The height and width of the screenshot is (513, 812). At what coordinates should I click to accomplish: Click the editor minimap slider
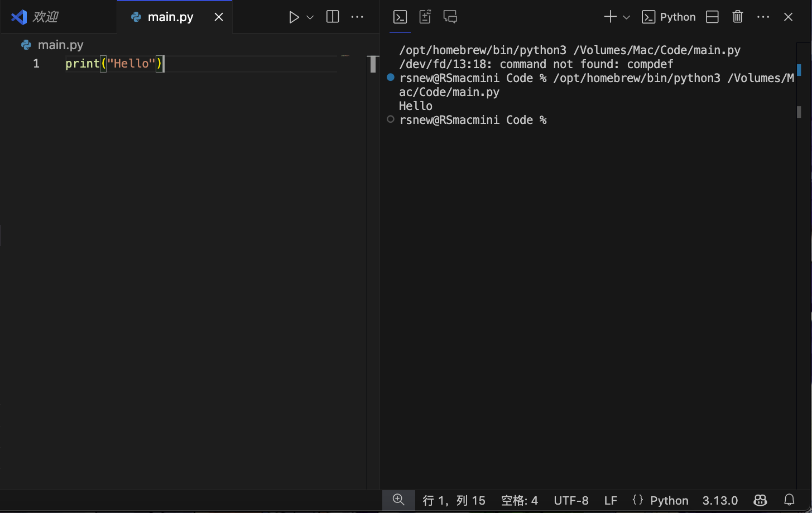click(x=373, y=64)
